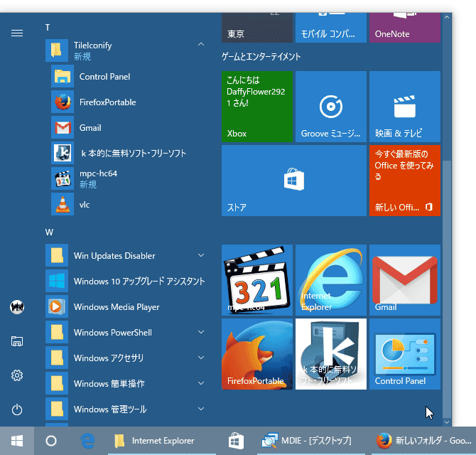Switch to Internet Explorer folder taskbar button

pyautogui.click(x=162, y=441)
